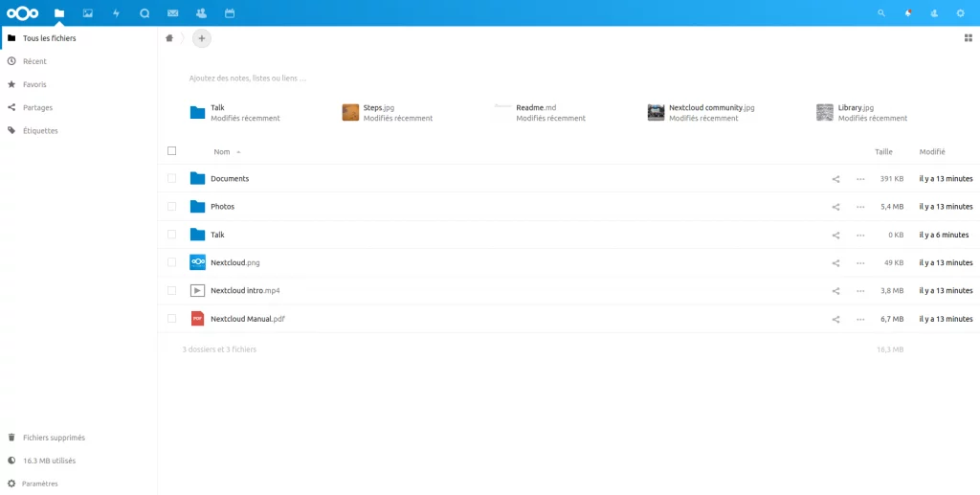This screenshot has width=980, height=495.
Task: Open the Nextcloud logo home link
Action: tap(23, 13)
